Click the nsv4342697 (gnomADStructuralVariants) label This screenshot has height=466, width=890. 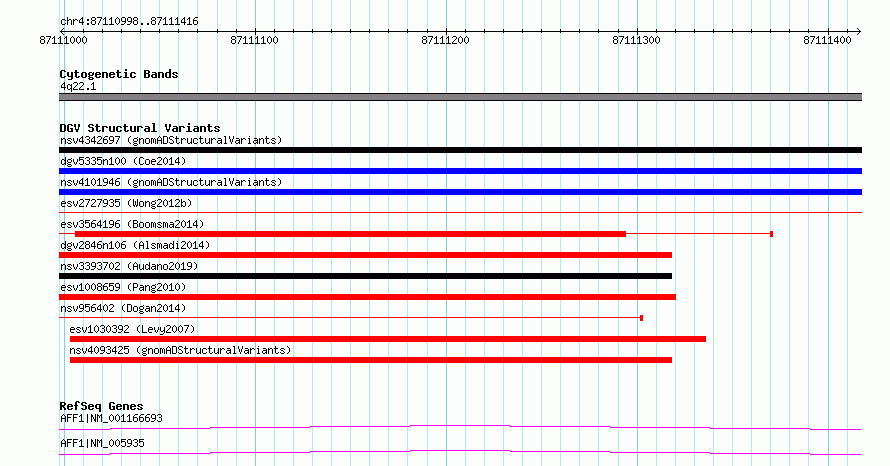coord(171,140)
